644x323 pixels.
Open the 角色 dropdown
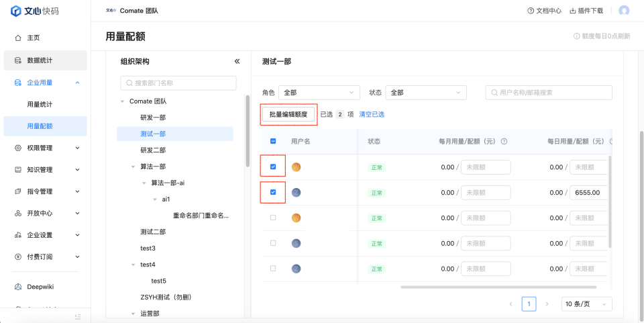(x=319, y=93)
